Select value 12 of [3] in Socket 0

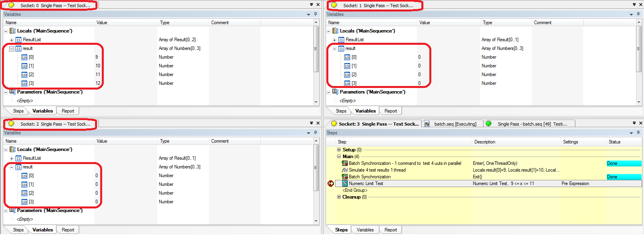click(x=98, y=84)
